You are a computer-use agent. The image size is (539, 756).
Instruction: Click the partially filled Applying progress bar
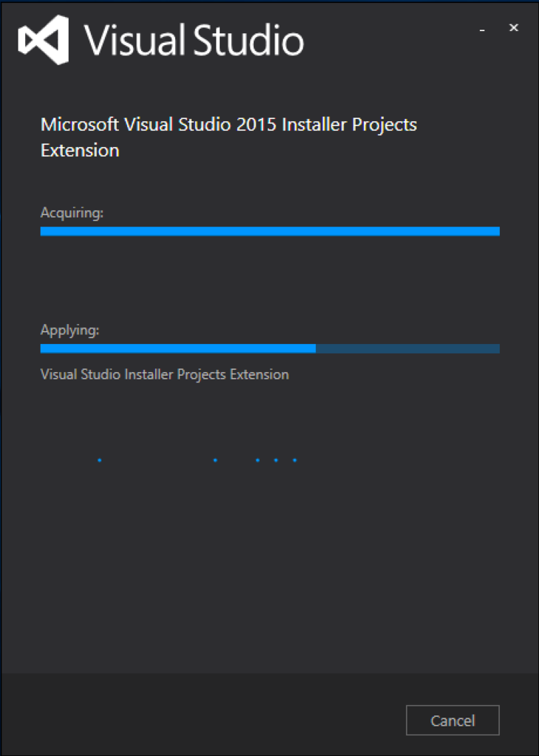(269, 348)
